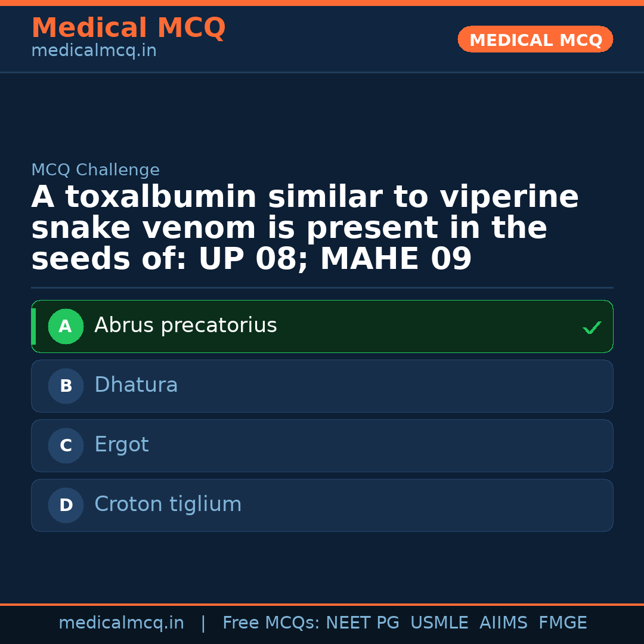Open the NEET PG category
This screenshot has width=644, height=644.
click(x=362, y=623)
